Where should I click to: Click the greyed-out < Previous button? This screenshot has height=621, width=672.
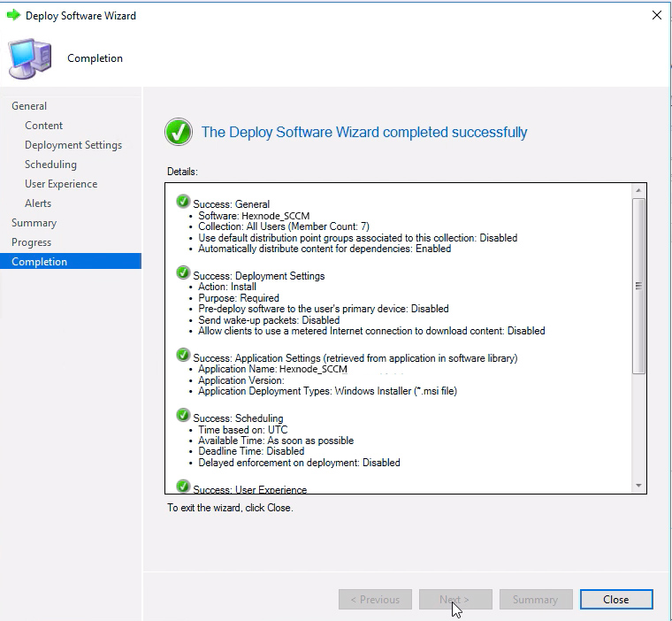pyautogui.click(x=375, y=599)
